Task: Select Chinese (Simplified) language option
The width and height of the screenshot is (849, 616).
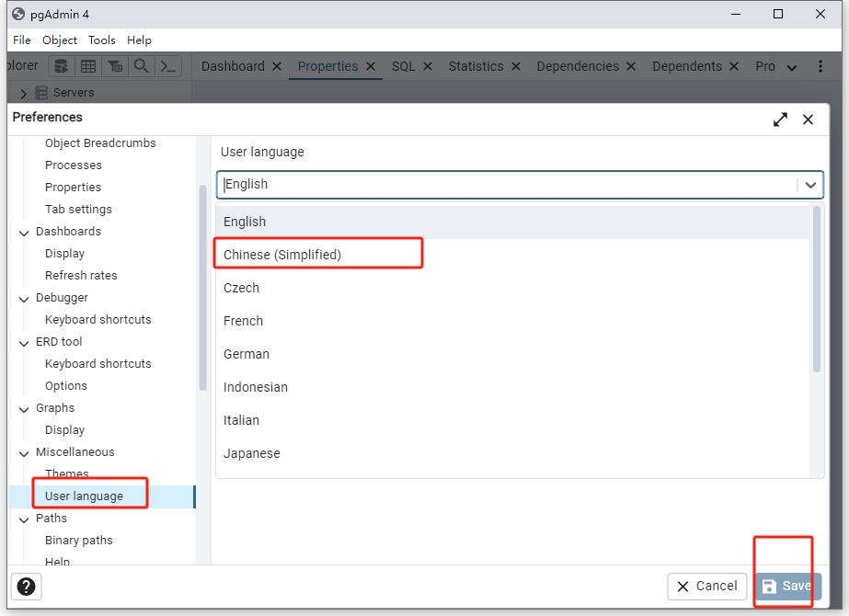Action: (512, 255)
